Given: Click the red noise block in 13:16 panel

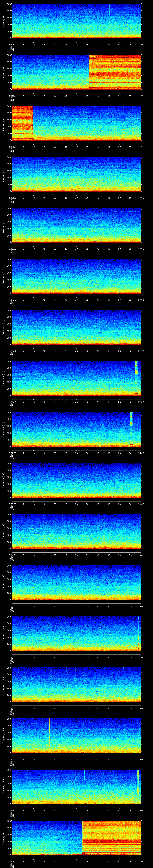Looking at the screenshot, I should point(22,123).
